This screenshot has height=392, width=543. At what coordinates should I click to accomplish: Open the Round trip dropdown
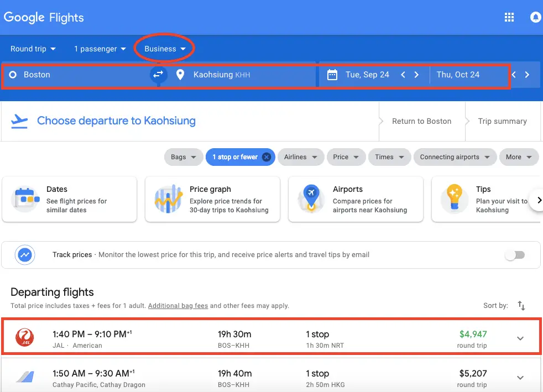[x=33, y=49]
